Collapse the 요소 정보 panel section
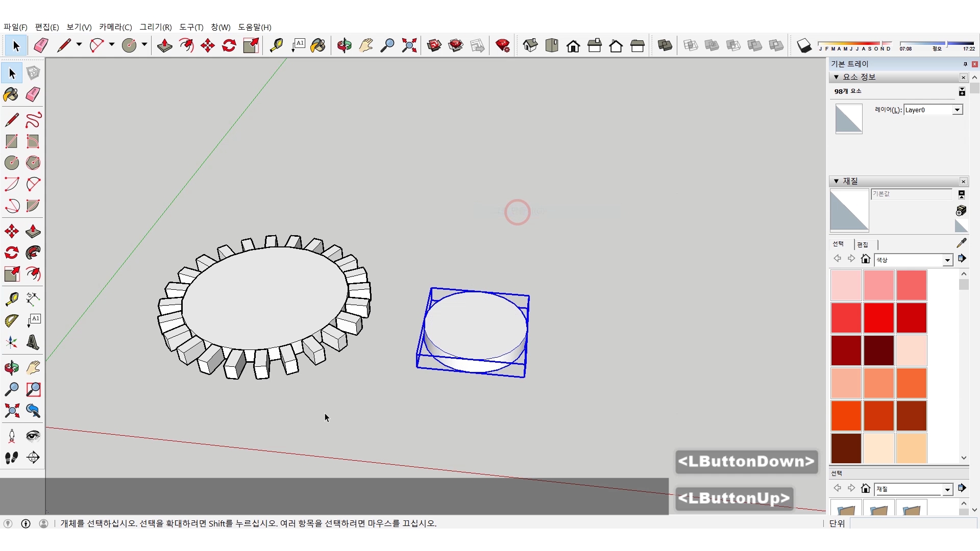This screenshot has height=551, width=980. [836, 77]
